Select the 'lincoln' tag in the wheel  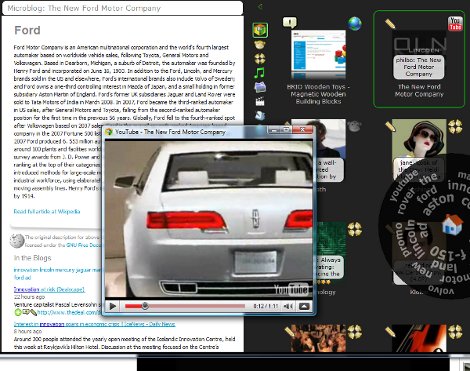417,239
